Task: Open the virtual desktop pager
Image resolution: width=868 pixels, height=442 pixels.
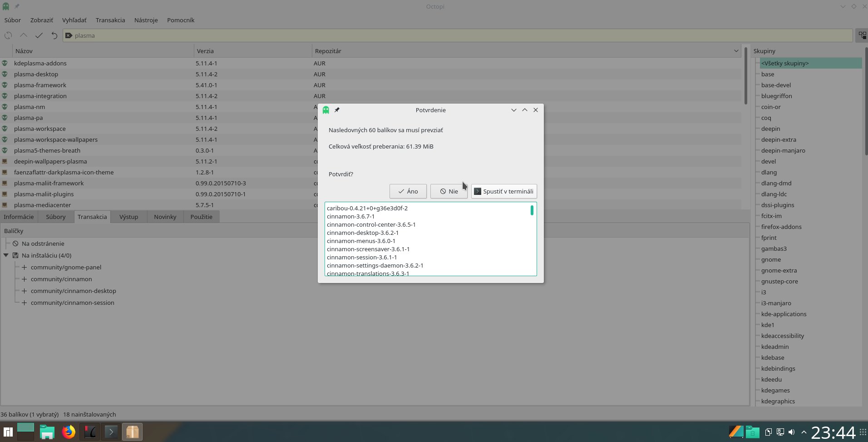Action: (25, 432)
